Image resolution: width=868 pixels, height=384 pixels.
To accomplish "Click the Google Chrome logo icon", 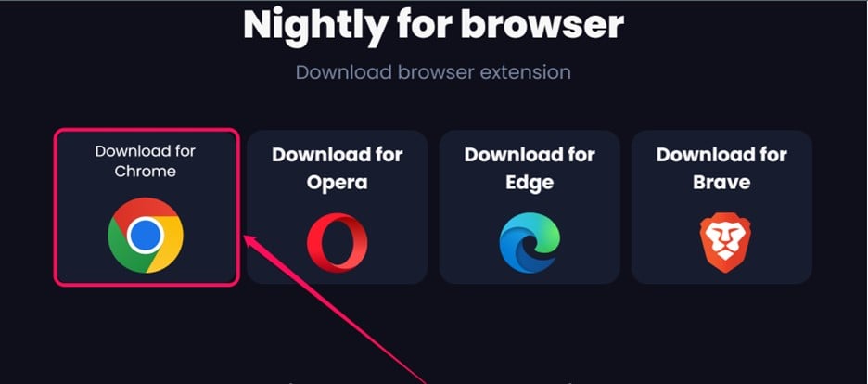I will tap(146, 236).
